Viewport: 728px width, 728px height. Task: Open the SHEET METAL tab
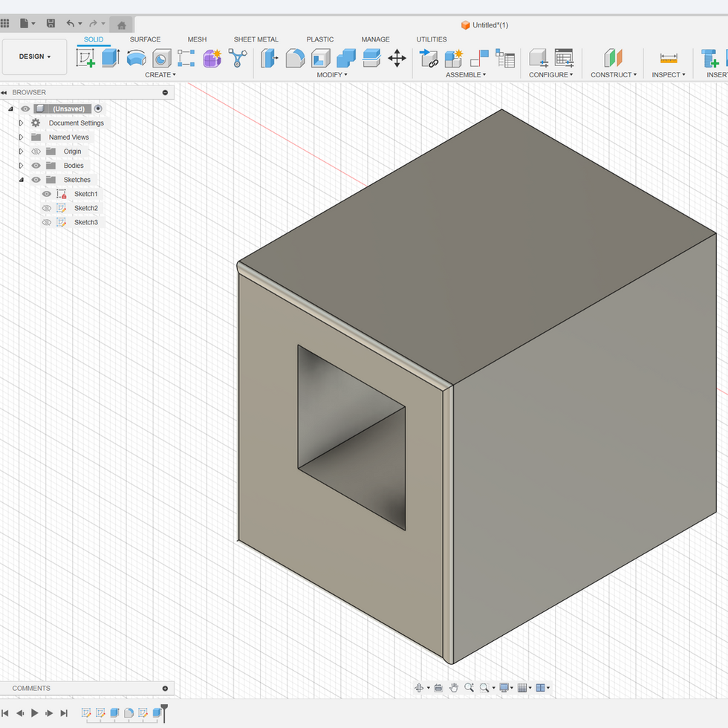click(x=256, y=39)
